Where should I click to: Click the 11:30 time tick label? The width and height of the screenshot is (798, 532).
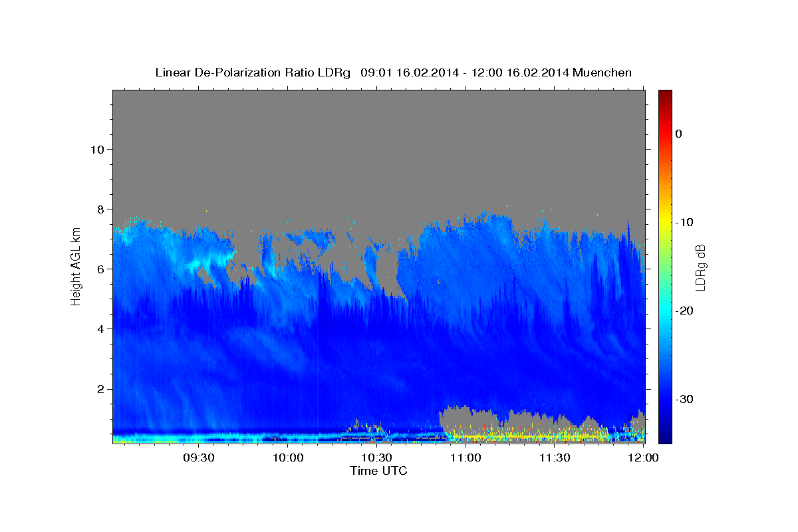554,458
